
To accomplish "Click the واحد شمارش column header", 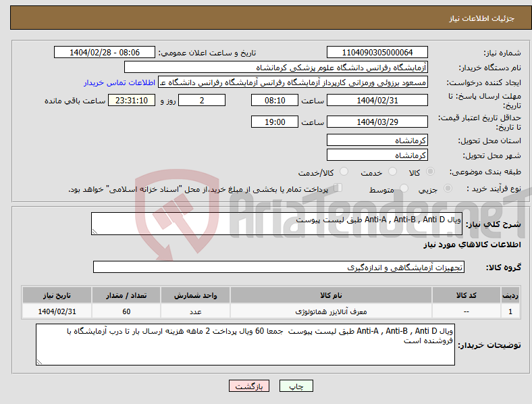I will click(x=195, y=295).
